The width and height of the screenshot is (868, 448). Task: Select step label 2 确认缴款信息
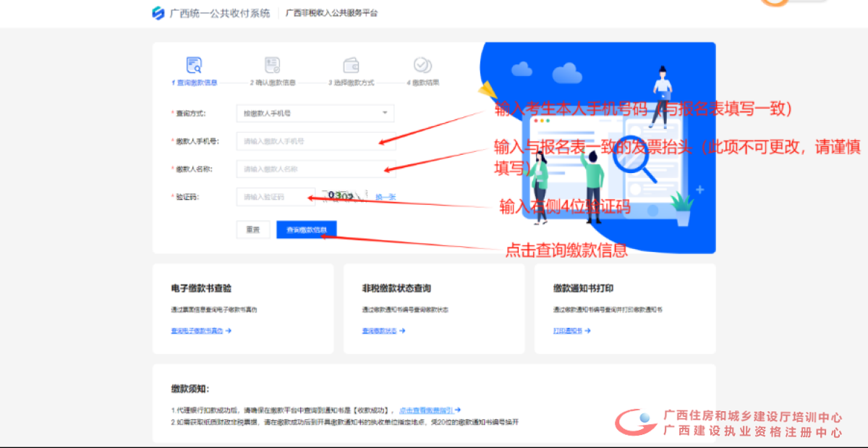tap(273, 83)
